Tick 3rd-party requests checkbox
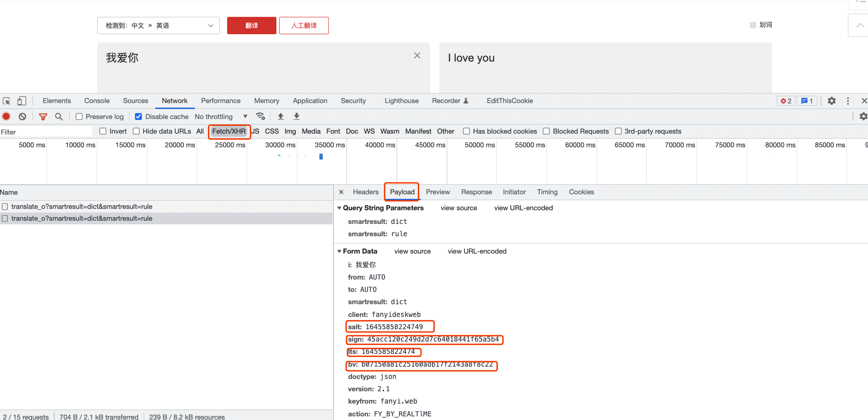 point(618,131)
